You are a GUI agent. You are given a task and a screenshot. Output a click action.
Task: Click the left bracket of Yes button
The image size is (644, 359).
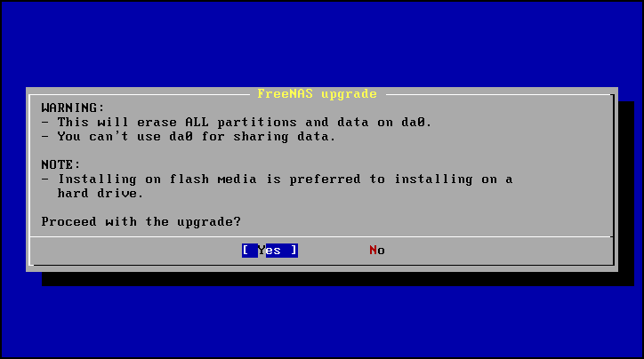pyautogui.click(x=246, y=251)
